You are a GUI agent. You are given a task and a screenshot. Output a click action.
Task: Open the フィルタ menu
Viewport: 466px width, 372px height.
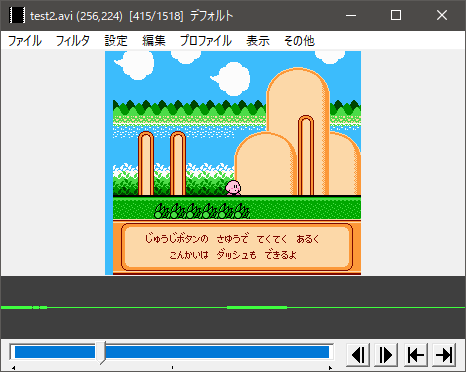72,41
